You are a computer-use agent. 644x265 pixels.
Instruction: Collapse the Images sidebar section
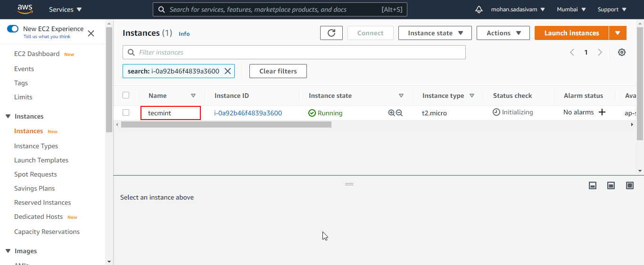[x=8, y=251]
